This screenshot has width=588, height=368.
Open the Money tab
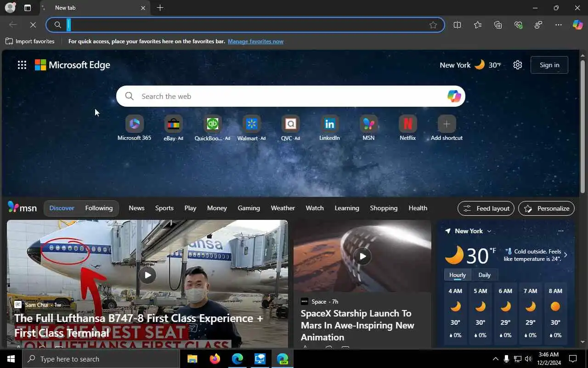[217, 208]
